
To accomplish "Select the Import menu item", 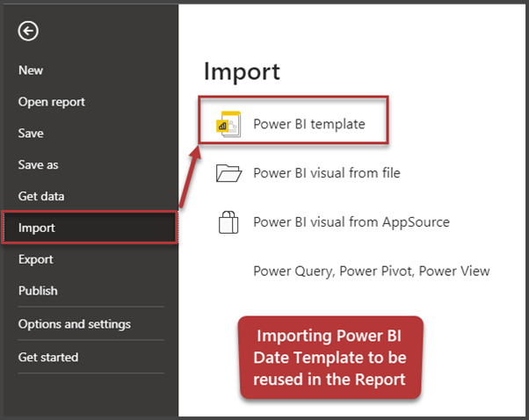I will pyautogui.click(x=90, y=228).
